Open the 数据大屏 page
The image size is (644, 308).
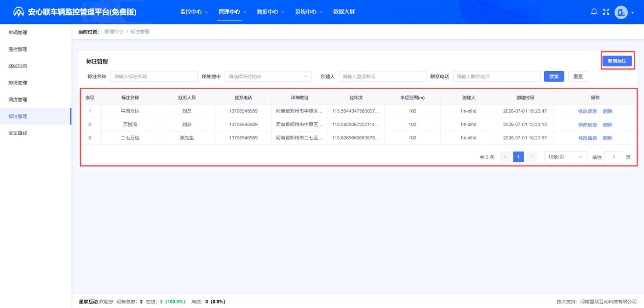click(x=344, y=12)
